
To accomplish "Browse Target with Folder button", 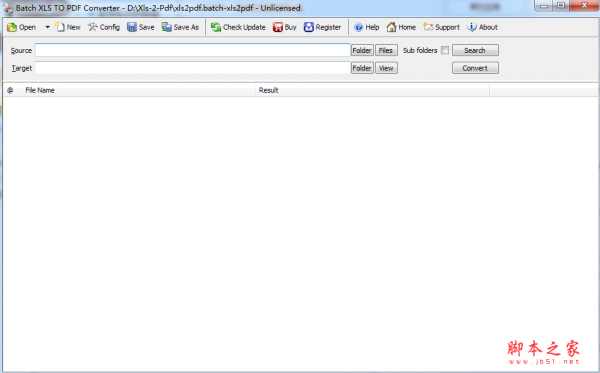I will coord(362,68).
